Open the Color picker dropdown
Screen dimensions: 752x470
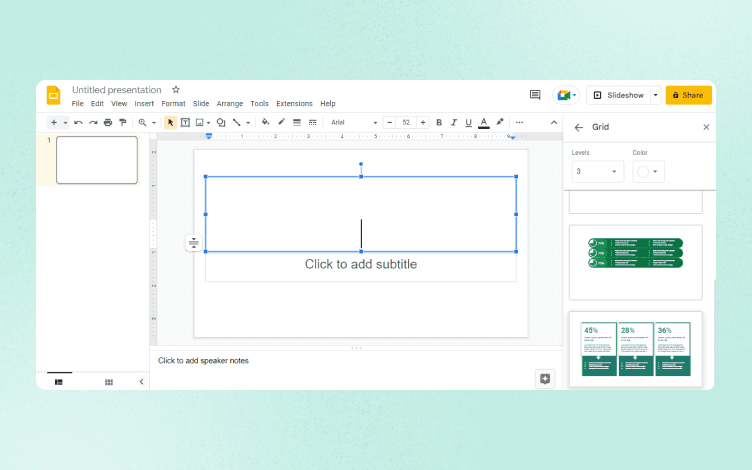[x=648, y=171]
